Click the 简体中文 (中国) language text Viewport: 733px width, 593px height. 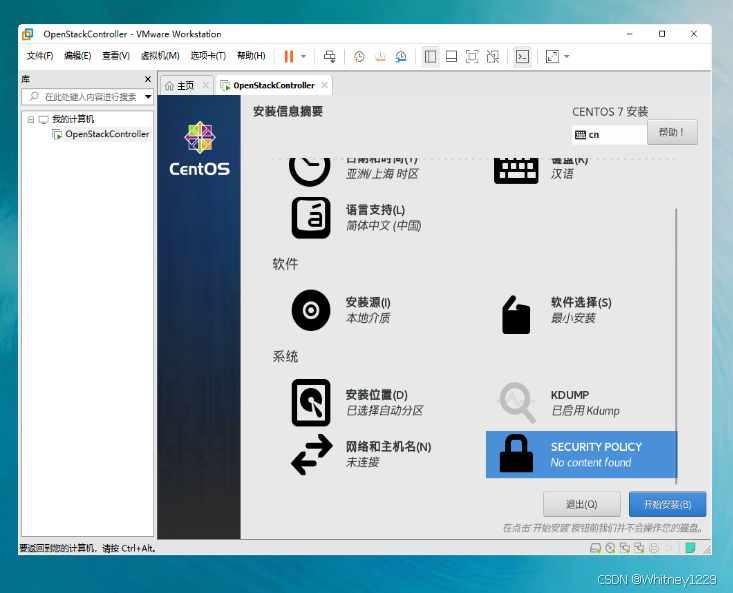pyautogui.click(x=383, y=226)
